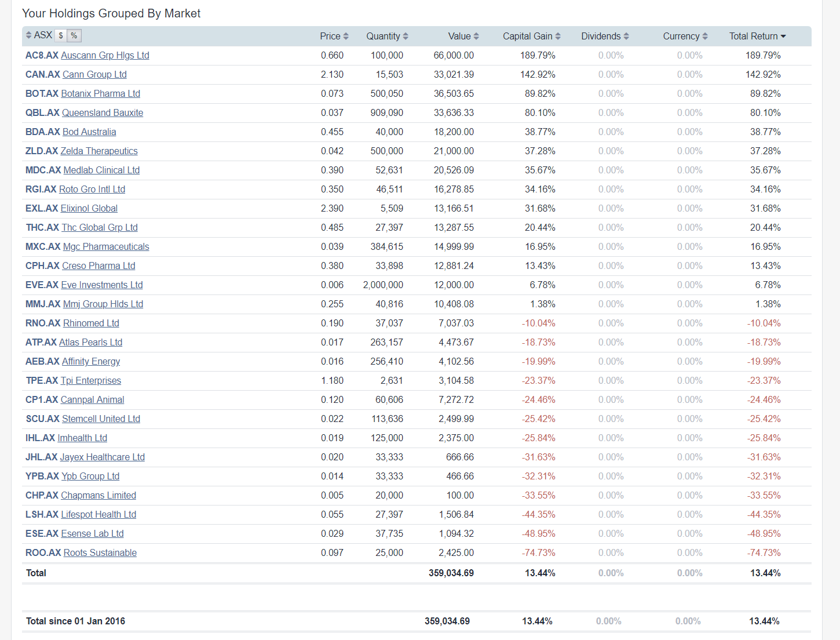Screen dimensions: 840x640
Task: Open the Mgc Pharmaceuticals holding
Action: (106, 246)
